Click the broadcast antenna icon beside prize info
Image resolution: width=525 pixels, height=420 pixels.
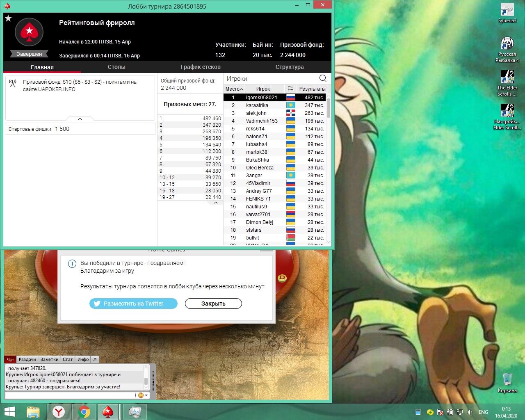click(x=13, y=83)
